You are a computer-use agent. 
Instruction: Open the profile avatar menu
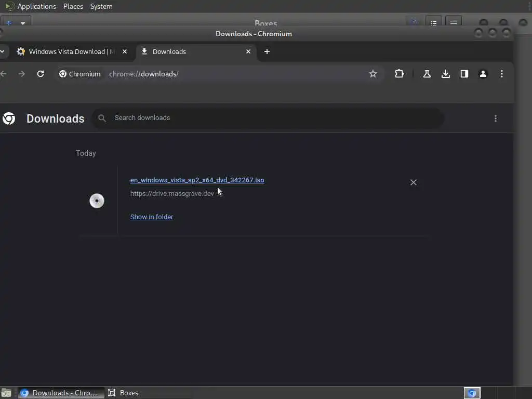483,74
